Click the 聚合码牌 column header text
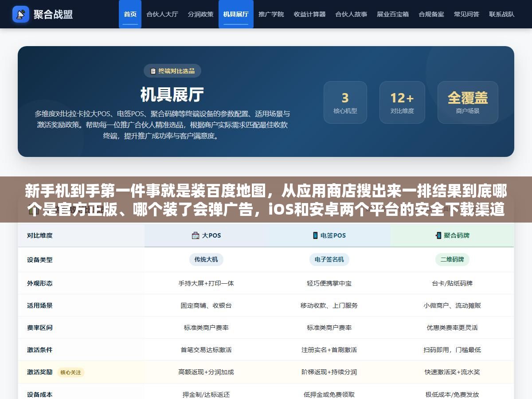The image size is (532, 399). coord(457,235)
